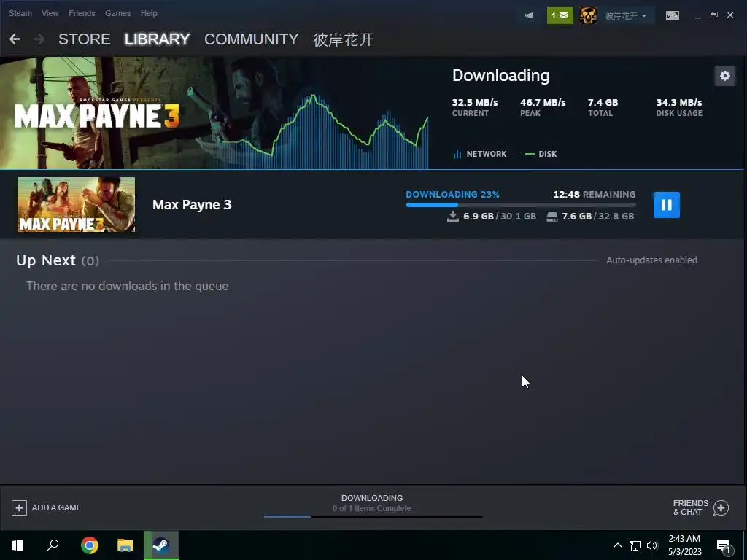747x560 pixels.
Task: Open FRIENDS & CHAT
Action: coord(701,507)
